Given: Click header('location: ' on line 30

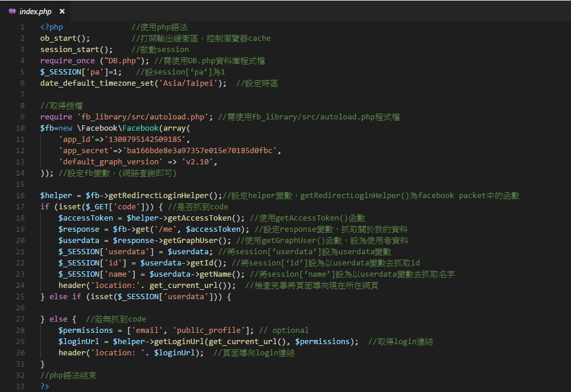Looking at the screenshot, I should tap(102, 353).
